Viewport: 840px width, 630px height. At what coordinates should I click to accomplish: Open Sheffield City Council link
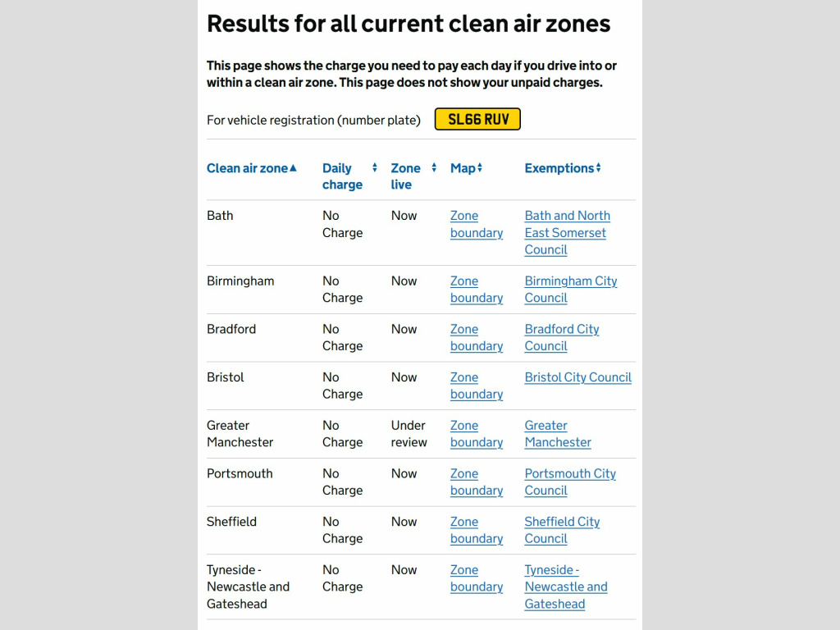click(x=562, y=531)
